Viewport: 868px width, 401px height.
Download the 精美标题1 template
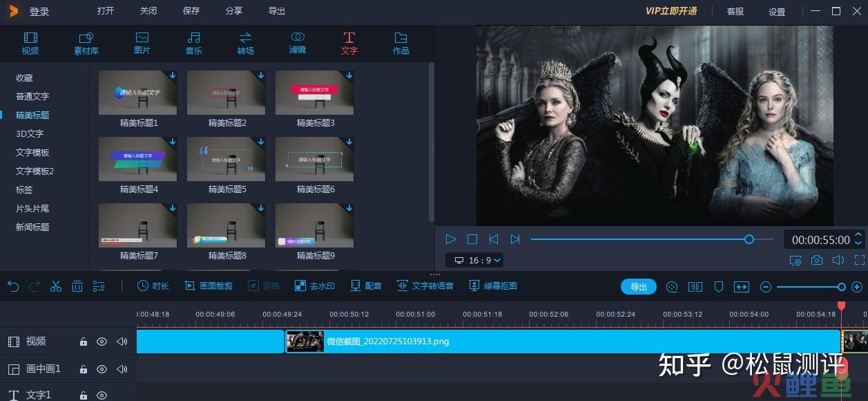pos(173,75)
